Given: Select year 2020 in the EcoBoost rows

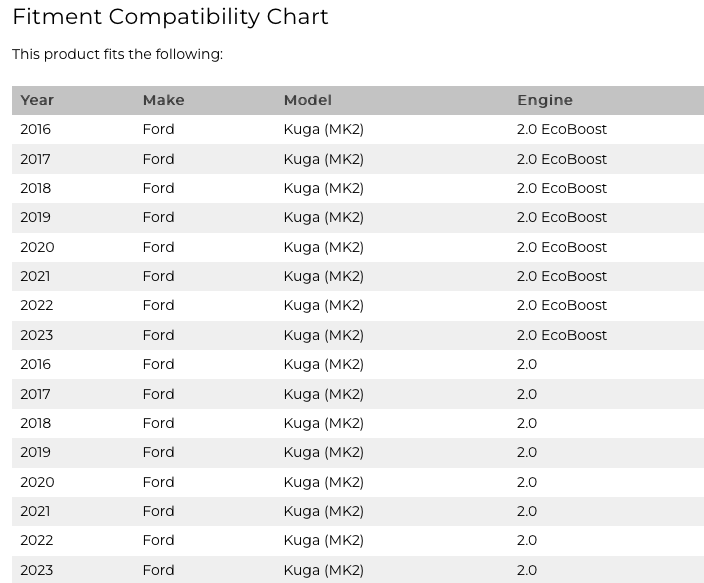Looking at the screenshot, I should 37,247.
